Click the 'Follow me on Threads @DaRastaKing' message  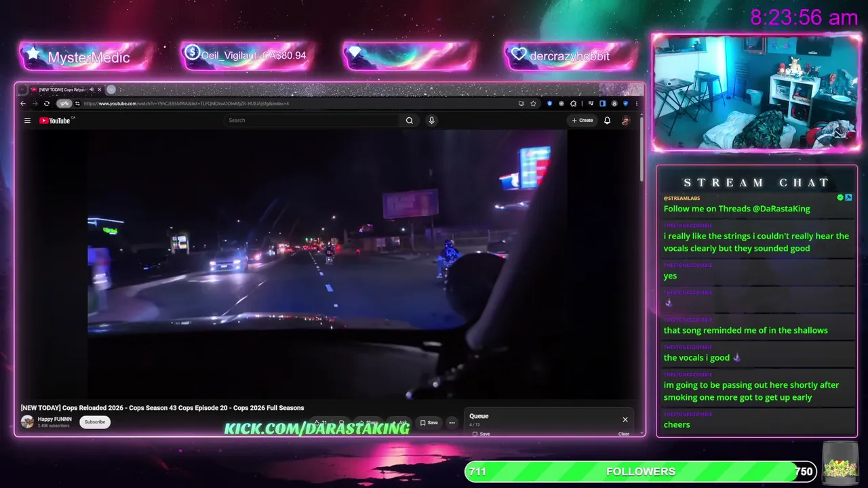pyautogui.click(x=737, y=209)
